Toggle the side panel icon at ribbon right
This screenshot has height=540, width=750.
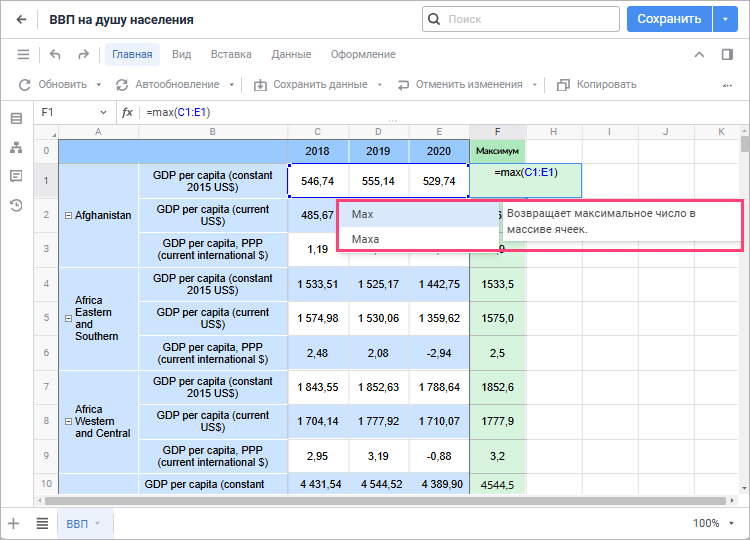click(727, 54)
